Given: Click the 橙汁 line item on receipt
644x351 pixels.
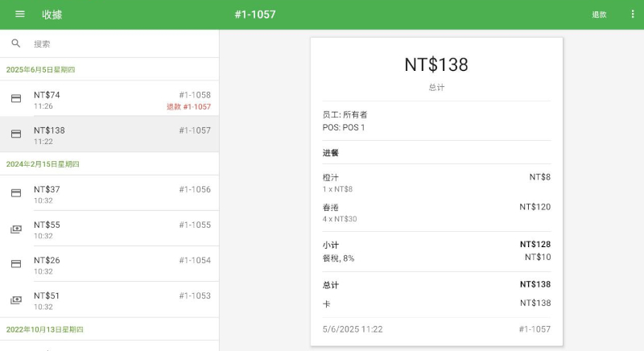Looking at the screenshot, I should tap(331, 177).
